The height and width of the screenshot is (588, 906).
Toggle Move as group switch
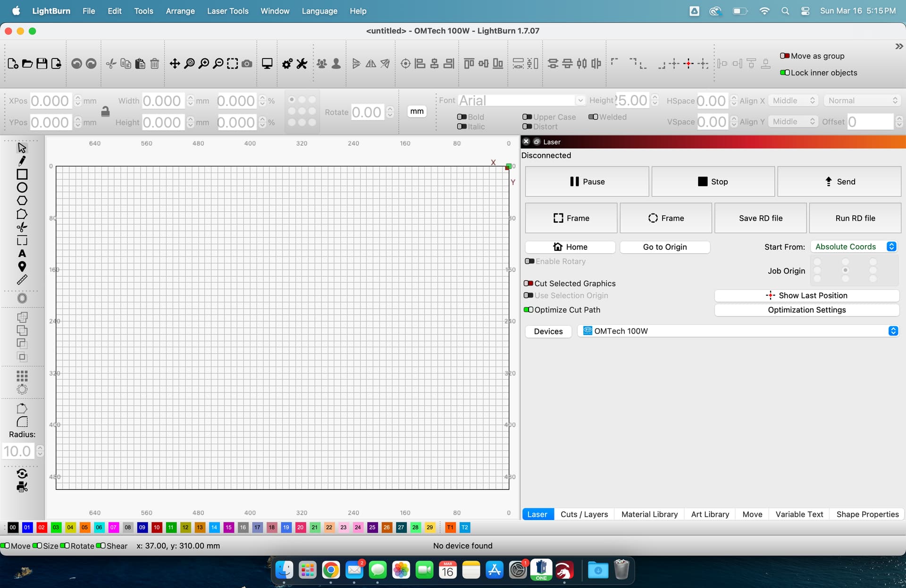[785, 56]
